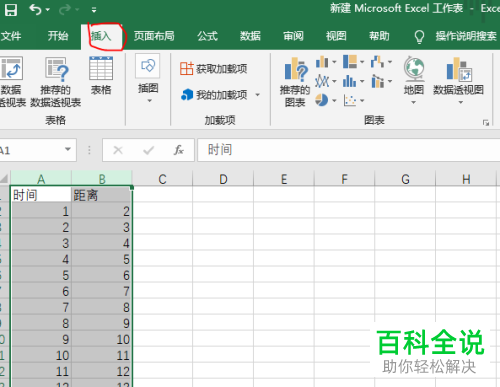Click cell B12 with value 12

tap(102, 371)
